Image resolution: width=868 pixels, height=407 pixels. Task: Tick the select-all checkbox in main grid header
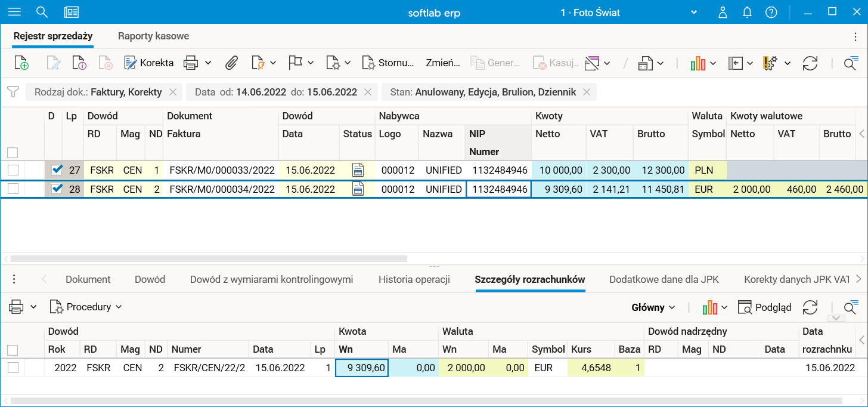pyautogui.click(x=13, y=152)
